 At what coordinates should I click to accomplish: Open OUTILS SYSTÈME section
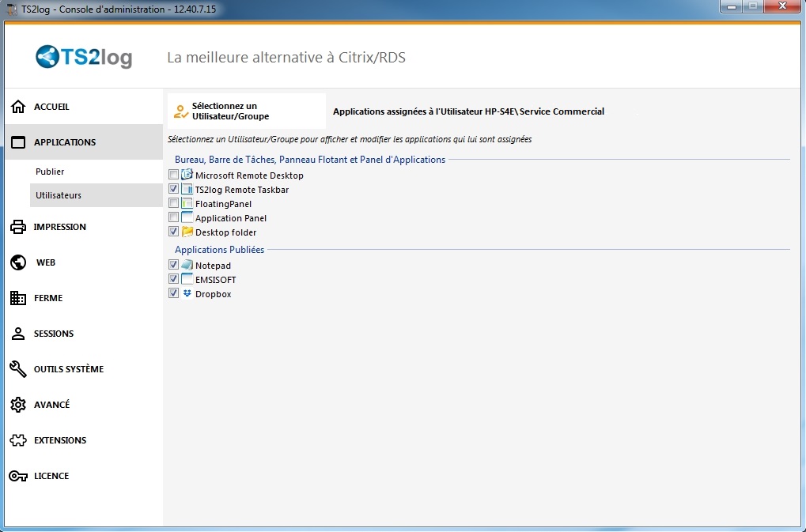point(84,369)
